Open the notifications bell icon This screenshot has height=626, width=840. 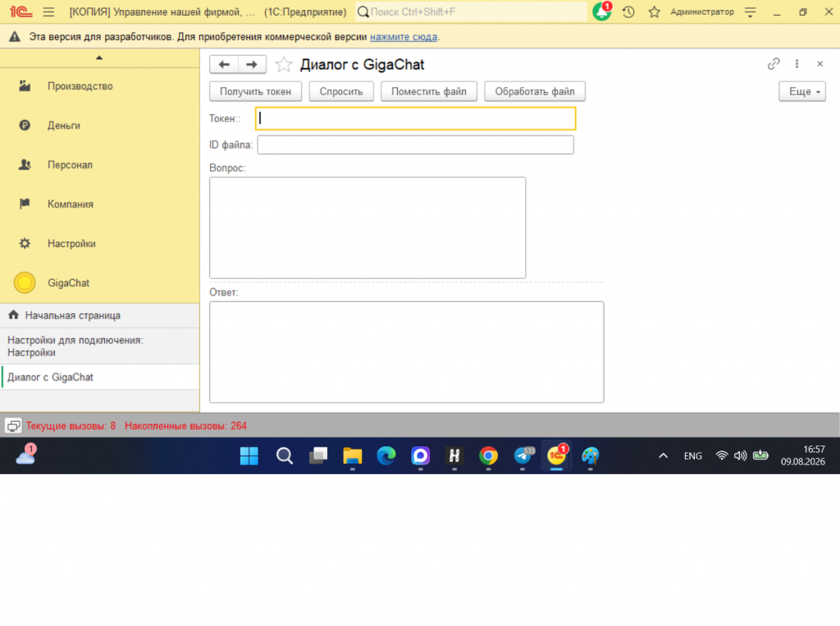pyautogui.click(x=601, y=11)
